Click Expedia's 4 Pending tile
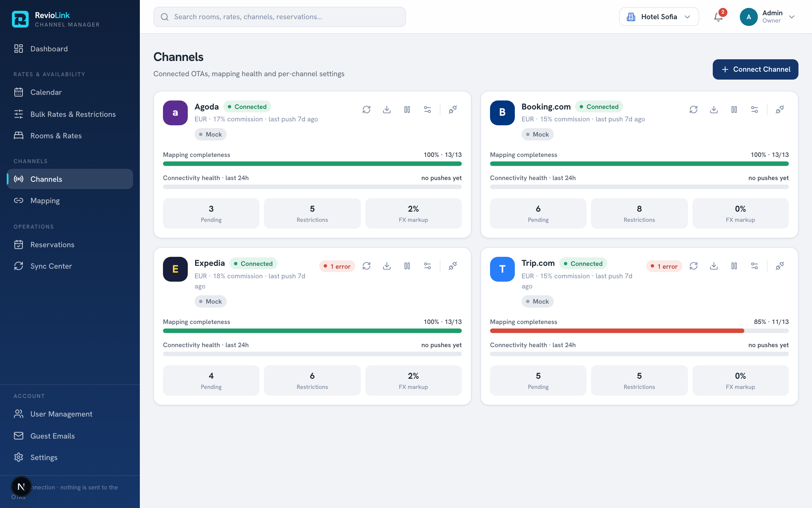812x508 pixels. coord(211,380)
